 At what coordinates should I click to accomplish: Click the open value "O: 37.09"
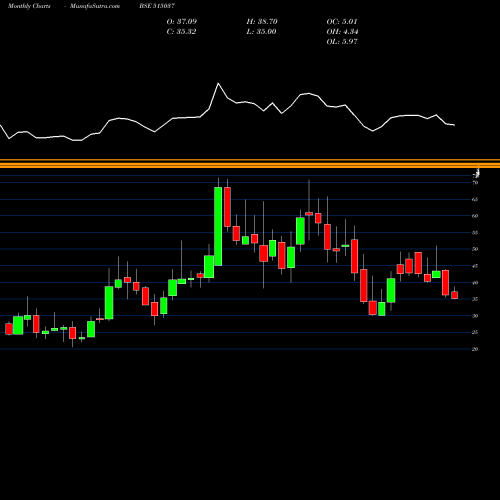coord(182,21)
